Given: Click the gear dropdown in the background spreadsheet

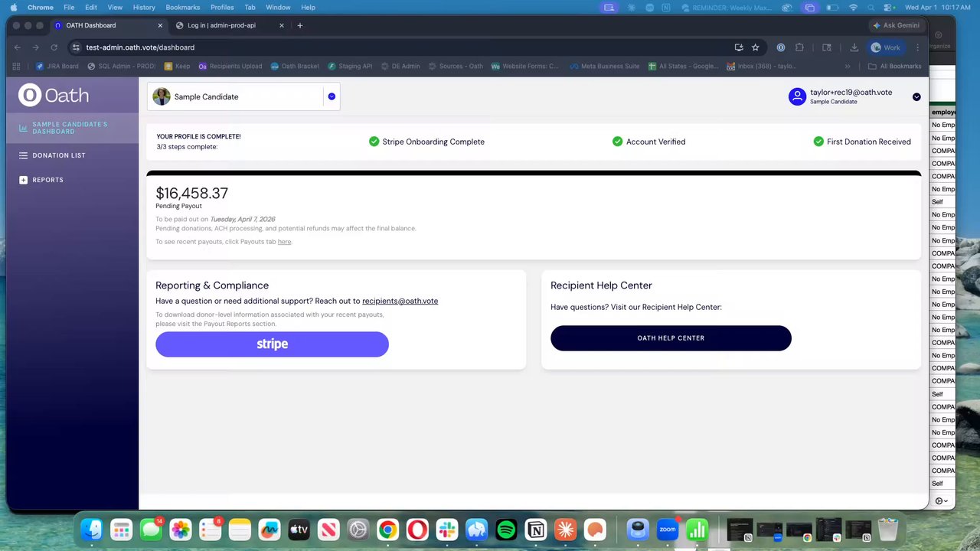Looking at the screenshot, I should (942, 501).
